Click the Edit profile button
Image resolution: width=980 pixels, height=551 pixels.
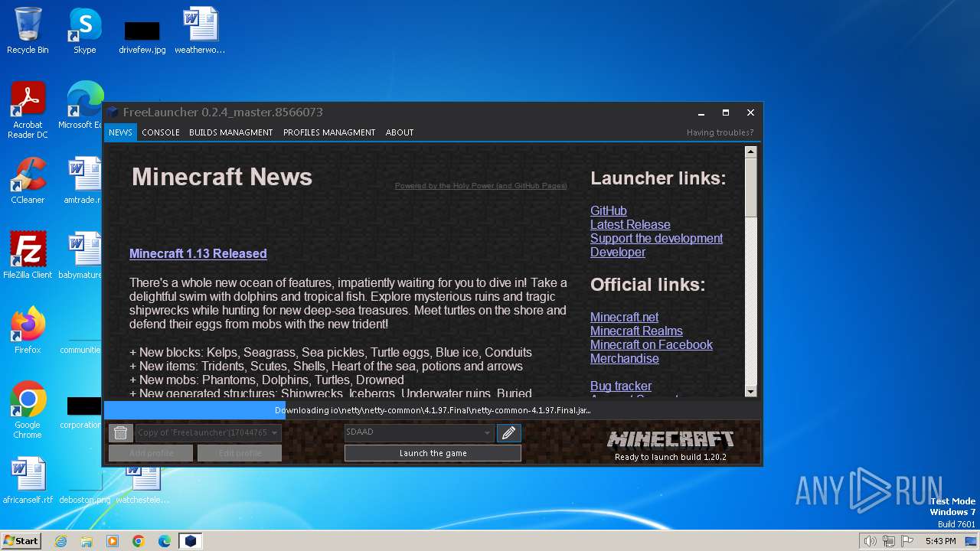pos(240,453)
